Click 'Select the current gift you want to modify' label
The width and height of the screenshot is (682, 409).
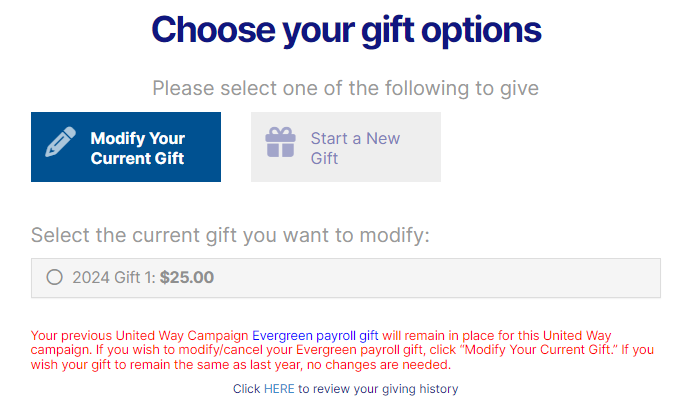pyautogui.click(x=230, y=236)
